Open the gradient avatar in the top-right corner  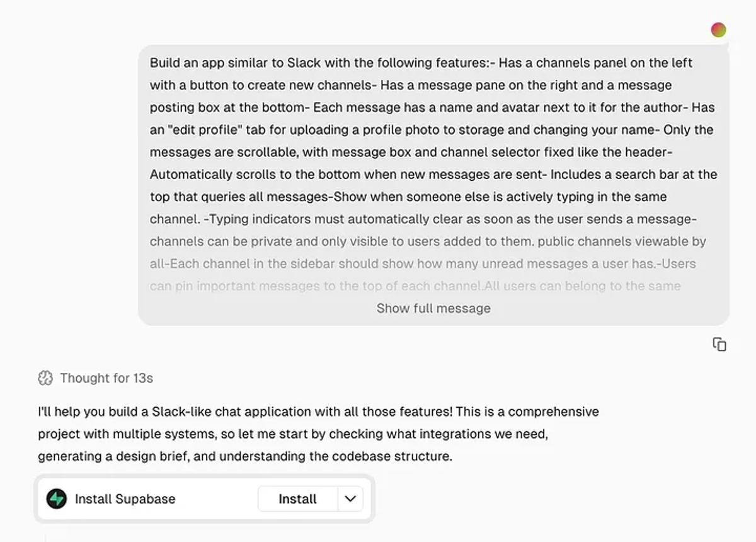[718, 29]
